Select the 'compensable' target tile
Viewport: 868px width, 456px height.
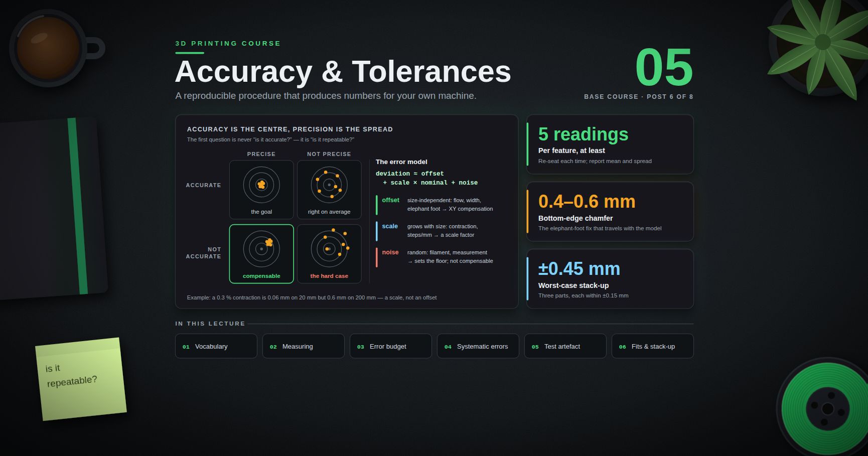point(261,254)
